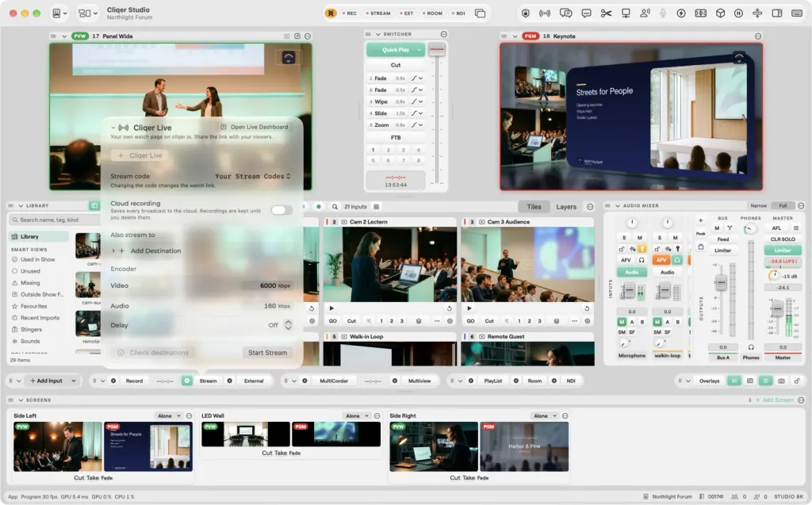Open the Add Input dropdown arrow
This screenshot has height=505, width=812.
74,381
